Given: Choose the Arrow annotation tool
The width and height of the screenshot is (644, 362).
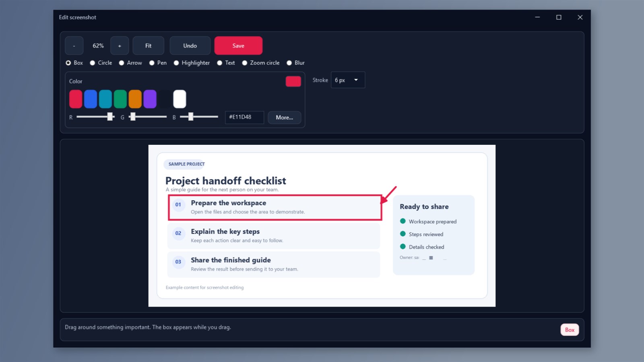Looking at the screenshot, I should click(130, 63).
